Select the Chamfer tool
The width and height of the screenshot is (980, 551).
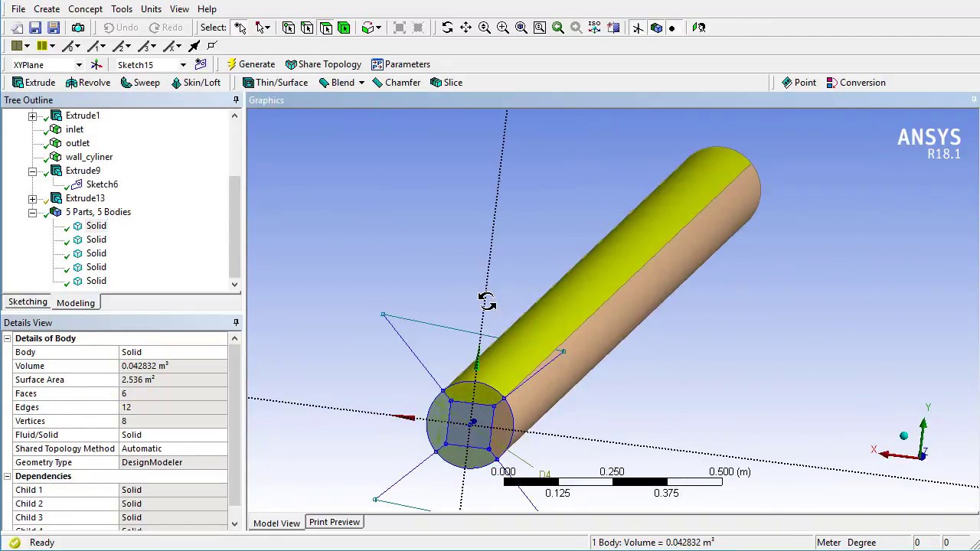[x=396, y=83]
